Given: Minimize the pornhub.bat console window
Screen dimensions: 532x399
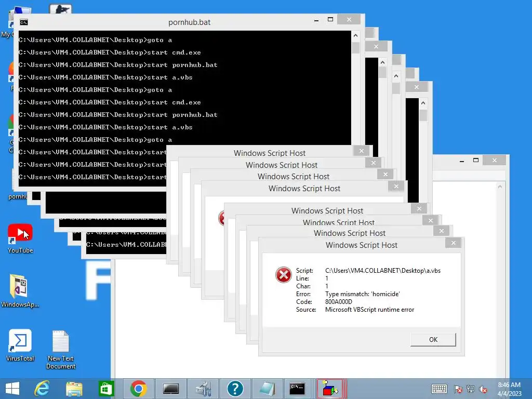Looking at the screenshot, I should (316, 20).
